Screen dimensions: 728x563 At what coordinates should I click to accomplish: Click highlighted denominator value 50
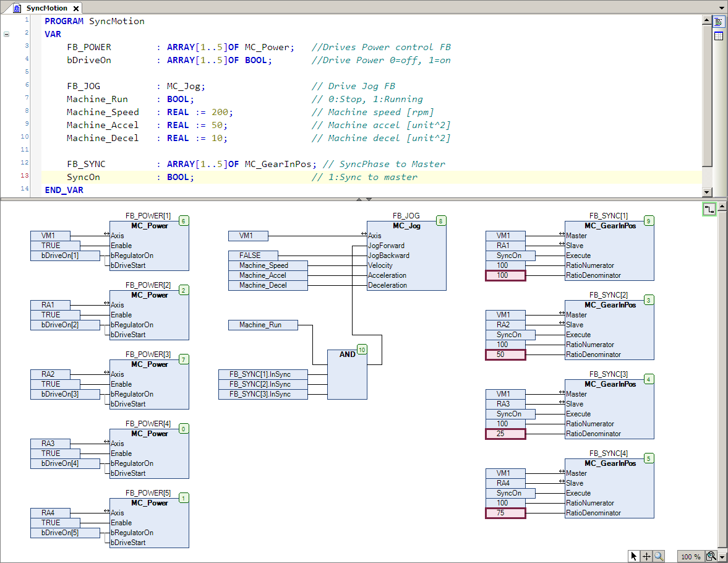pos(505,355)
